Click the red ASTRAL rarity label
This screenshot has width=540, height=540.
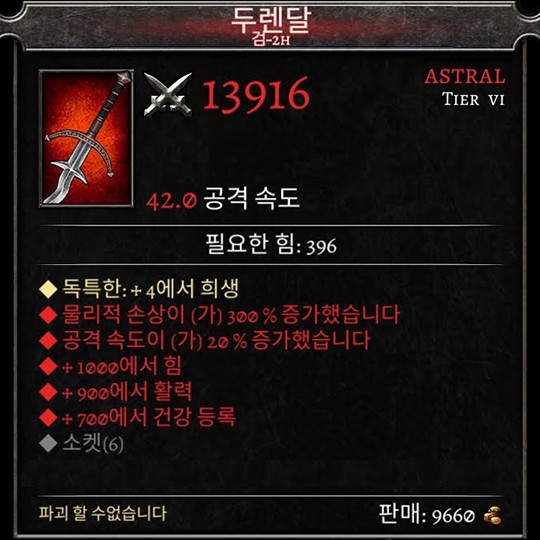[x=465, y=76]
